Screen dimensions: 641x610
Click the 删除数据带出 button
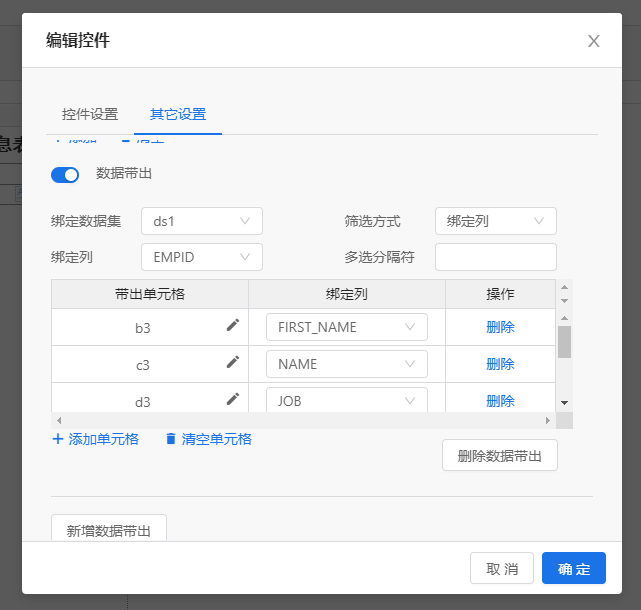pos(500,455)
